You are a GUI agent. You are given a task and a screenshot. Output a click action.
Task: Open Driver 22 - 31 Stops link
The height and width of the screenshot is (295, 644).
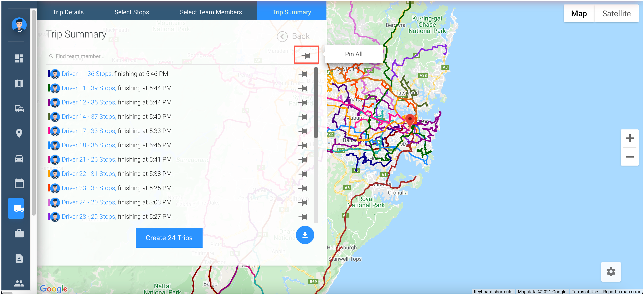[x=89, y=174]
